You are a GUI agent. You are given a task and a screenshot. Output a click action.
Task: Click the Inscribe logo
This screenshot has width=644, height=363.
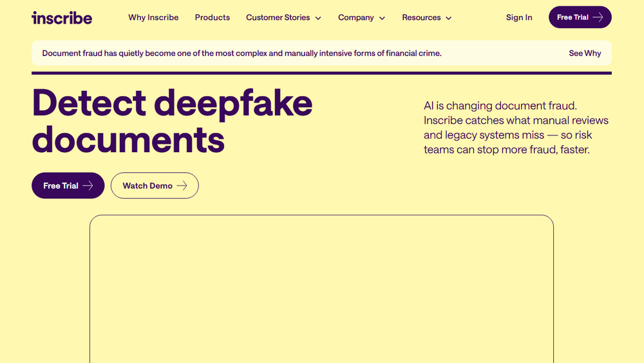click(x=62, y=17)
